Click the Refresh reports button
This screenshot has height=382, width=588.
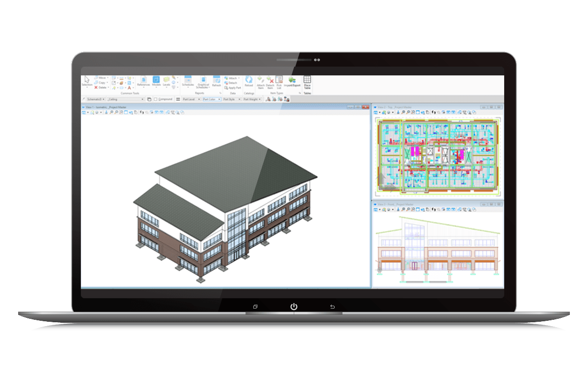(216, 81)
